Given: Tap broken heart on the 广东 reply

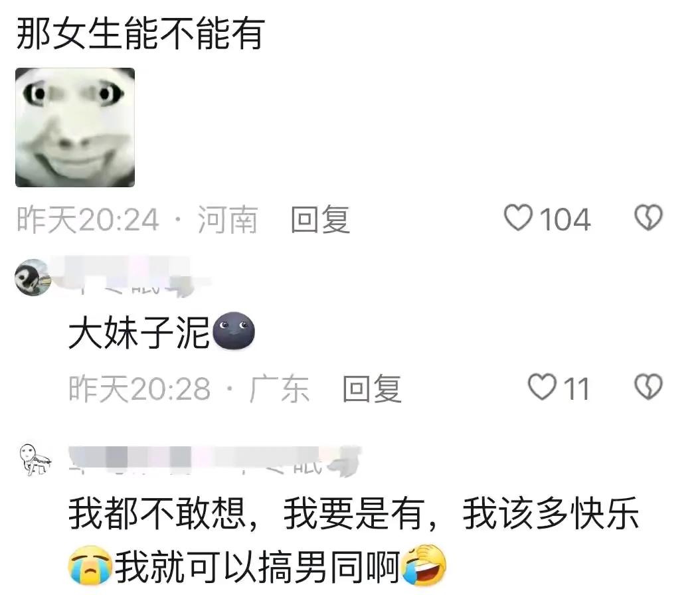Looking at the screenshot, I should [648, 387].
